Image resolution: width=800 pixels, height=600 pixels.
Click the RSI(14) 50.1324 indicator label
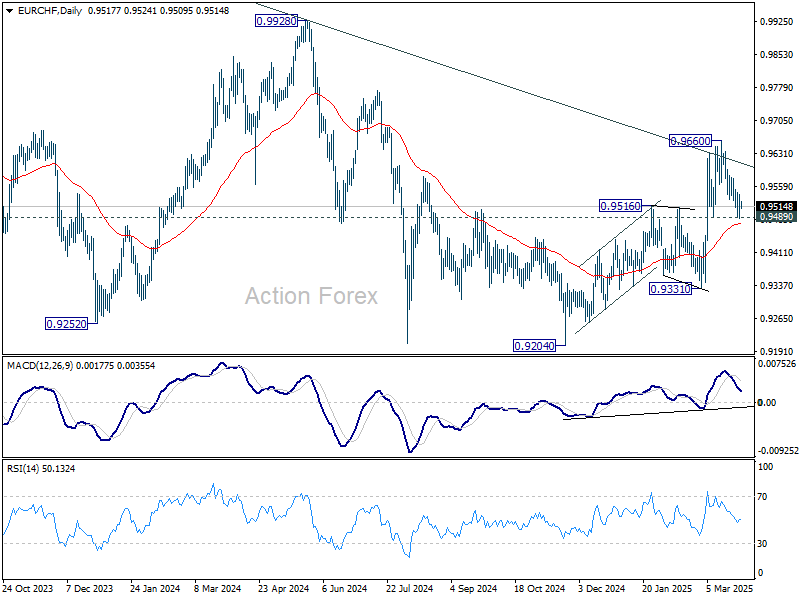(x=41, y=468)
